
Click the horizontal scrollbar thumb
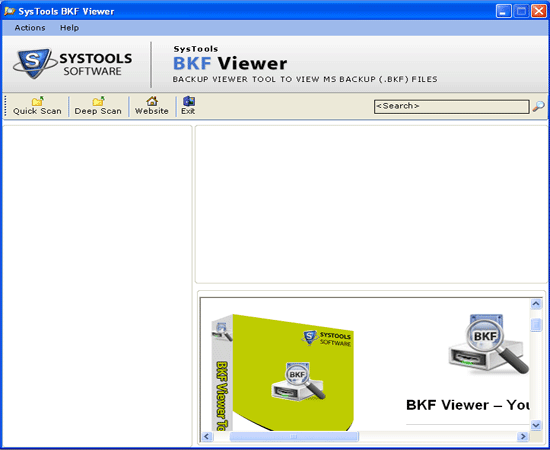click(294, 436)
